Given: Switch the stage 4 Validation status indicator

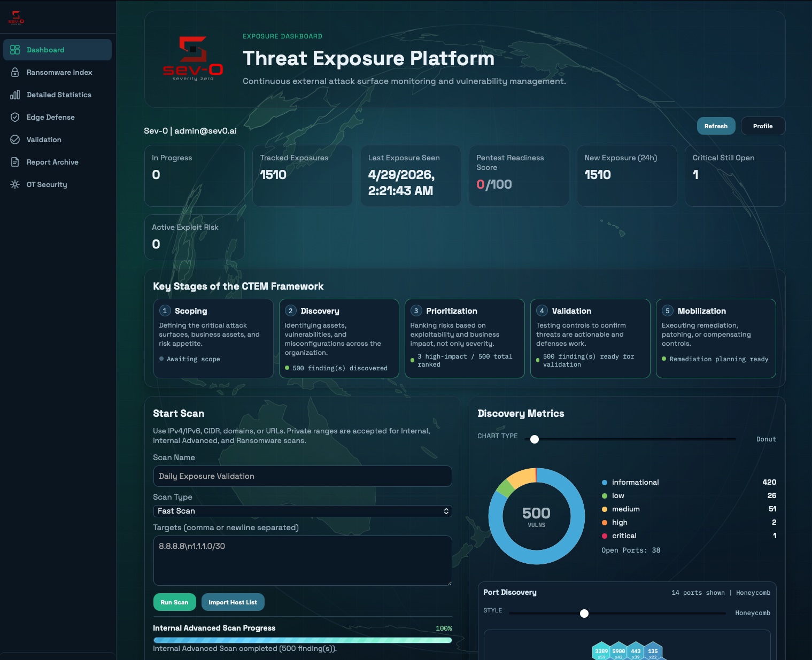Looking at the screenshot, I should tap(537, 360).
